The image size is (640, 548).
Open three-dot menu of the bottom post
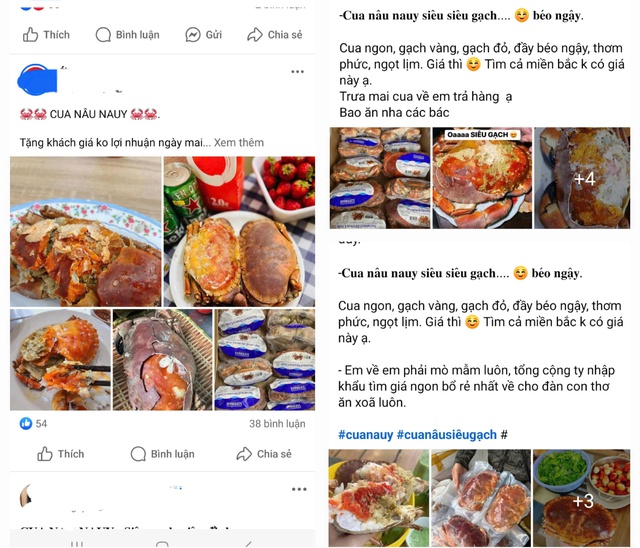tap(299, 489)
